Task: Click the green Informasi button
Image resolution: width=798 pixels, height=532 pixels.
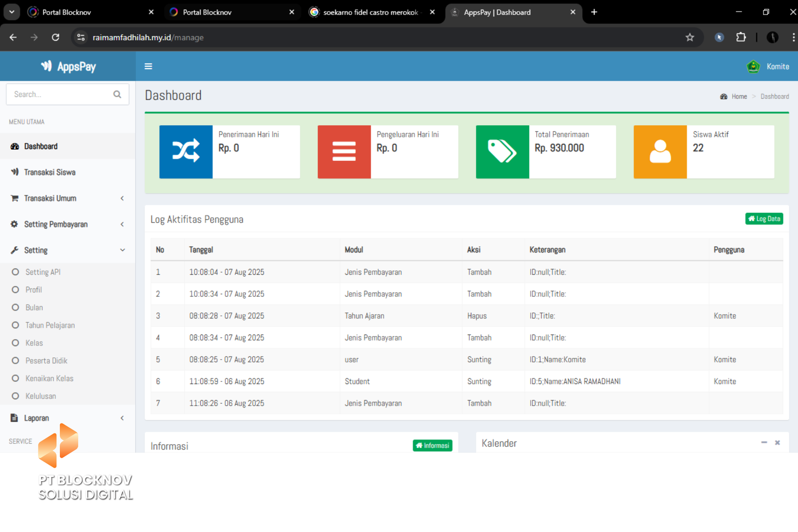Action: (432, 445)
